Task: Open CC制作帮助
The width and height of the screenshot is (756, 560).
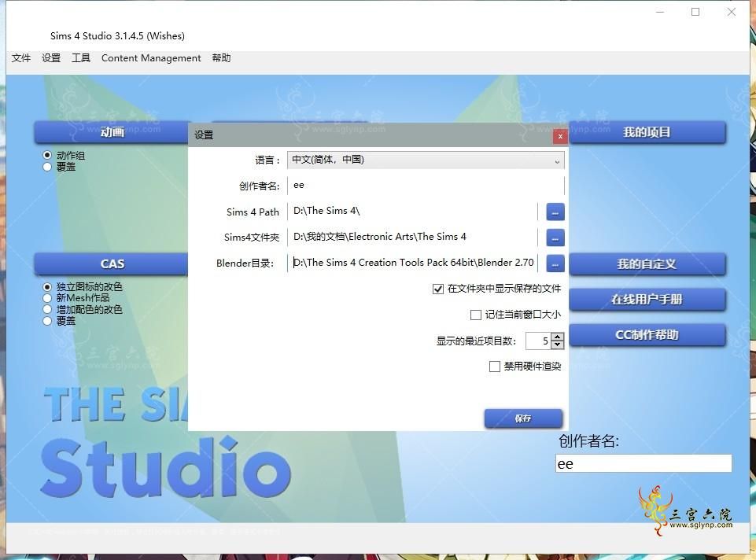Action: pos(647,334)
